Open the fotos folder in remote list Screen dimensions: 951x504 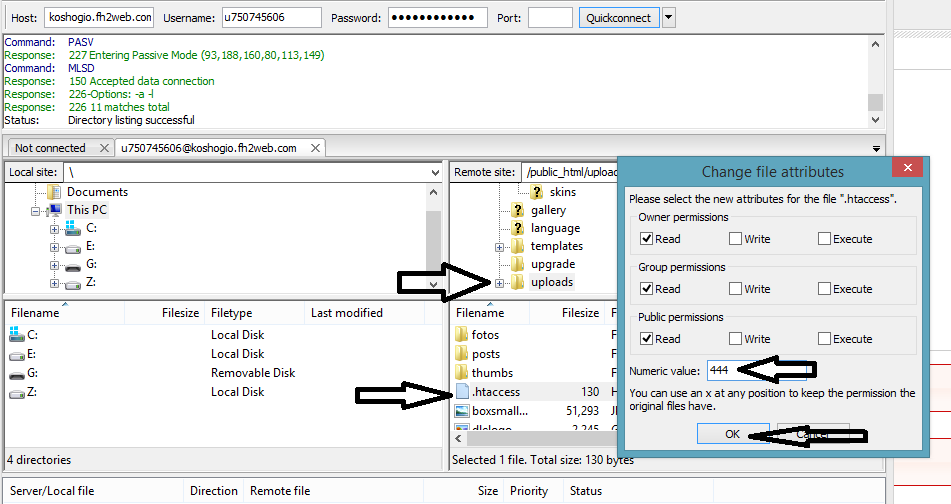pos(485,335)
